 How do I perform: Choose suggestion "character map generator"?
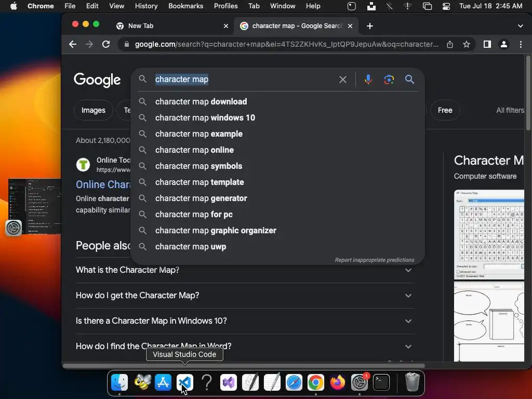(277, 198)
